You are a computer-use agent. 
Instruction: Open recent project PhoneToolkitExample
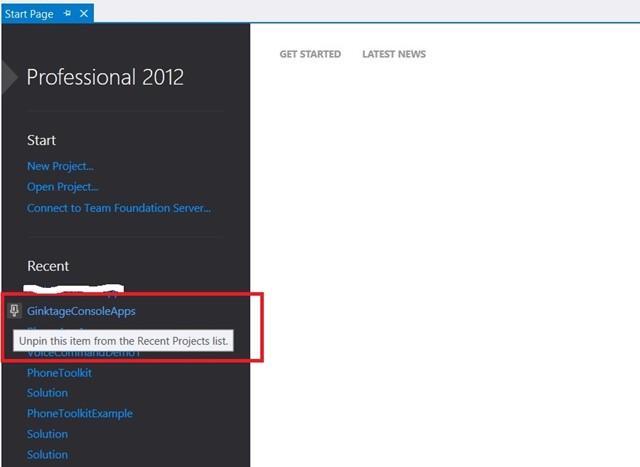(80, 414)
